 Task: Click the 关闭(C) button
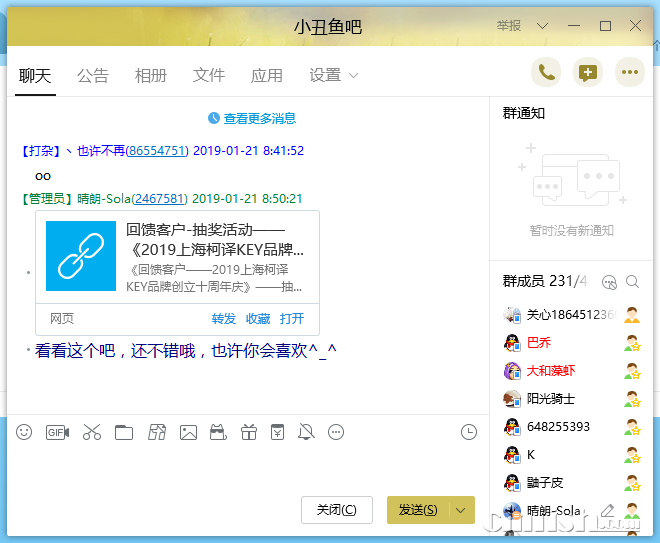coord(337,510)
